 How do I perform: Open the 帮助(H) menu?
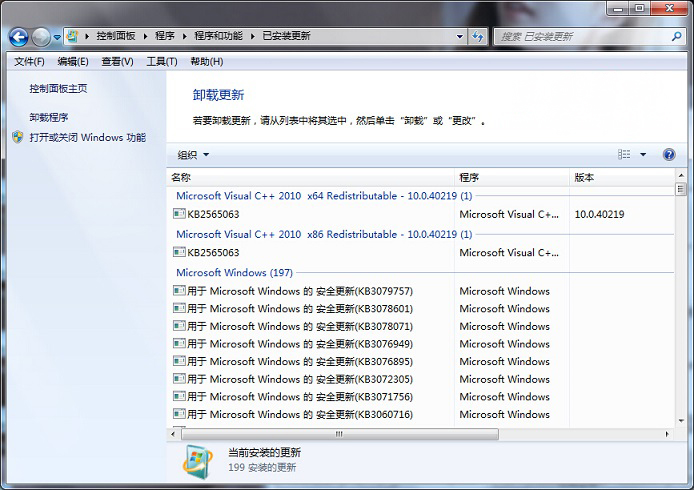pyautogui.click(x=207, y=62)
